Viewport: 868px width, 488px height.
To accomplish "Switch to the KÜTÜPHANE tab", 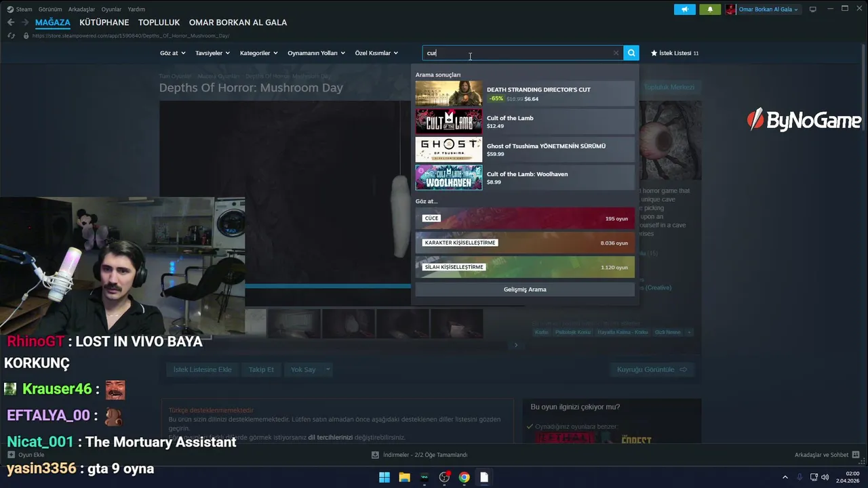I will [104, 22].
